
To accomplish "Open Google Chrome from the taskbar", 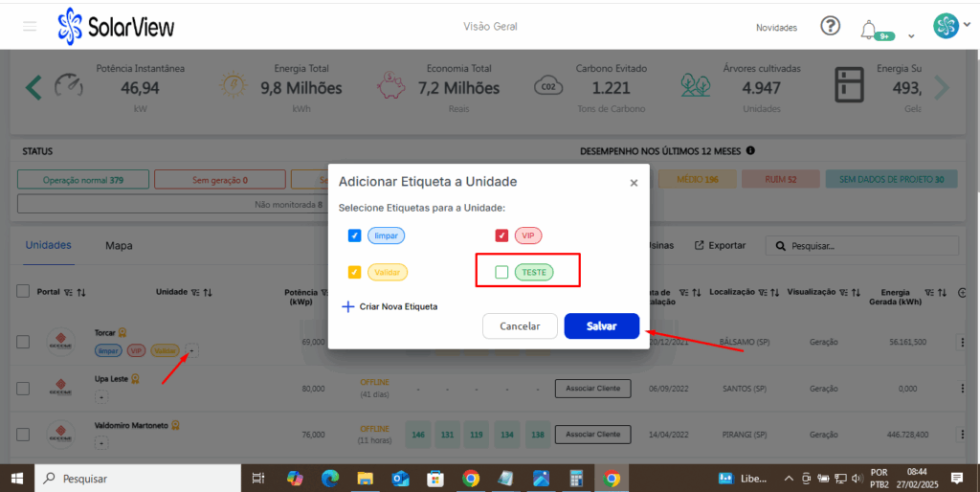I will pos(470,478).
